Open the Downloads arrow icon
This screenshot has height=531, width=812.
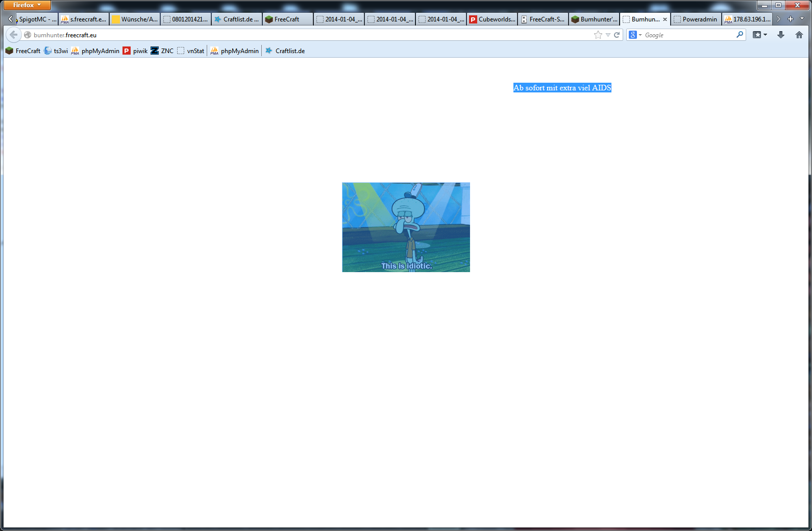click(781, 35)
